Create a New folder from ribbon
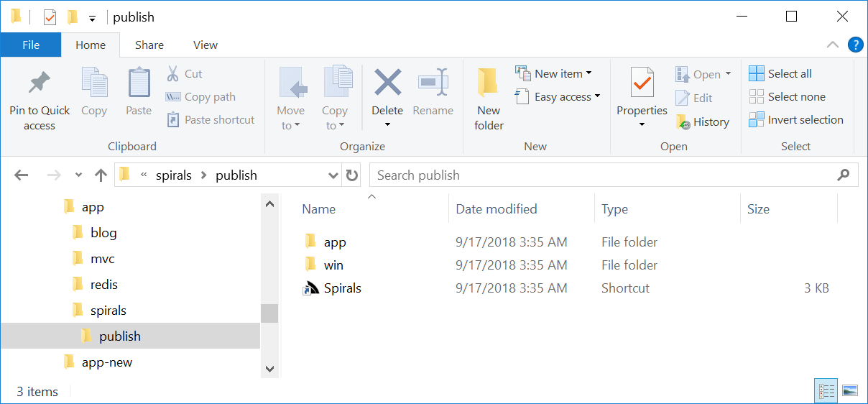Screen dimensions: 868x404 (x=489, y=100)
